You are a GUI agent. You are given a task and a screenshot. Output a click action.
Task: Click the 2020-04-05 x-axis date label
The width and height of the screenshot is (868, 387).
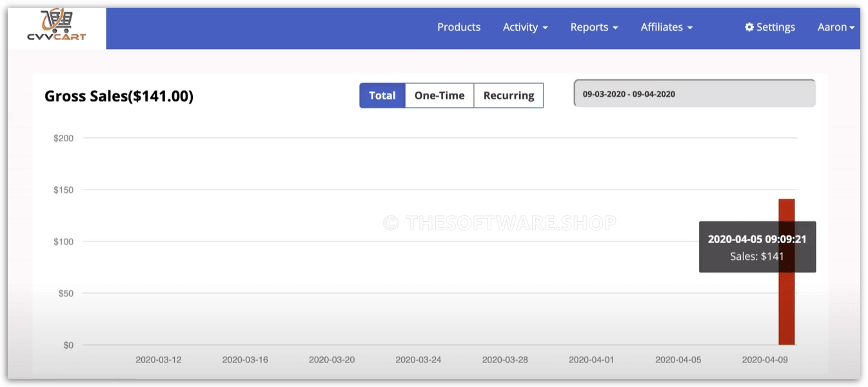[678, 360]
